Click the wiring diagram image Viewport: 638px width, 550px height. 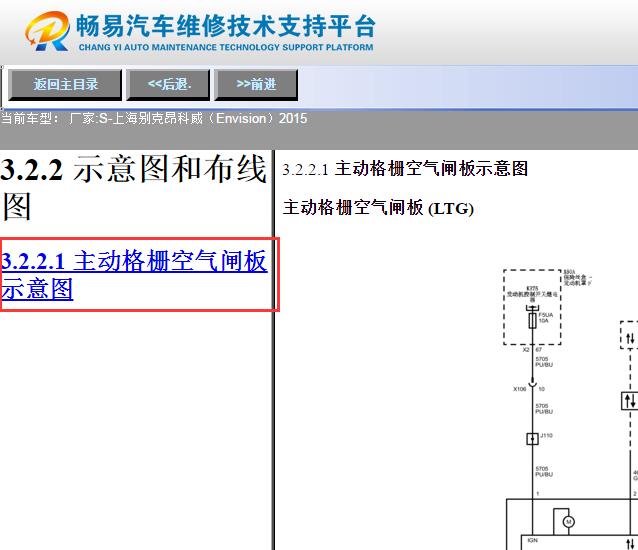click(x=570, y=409)
